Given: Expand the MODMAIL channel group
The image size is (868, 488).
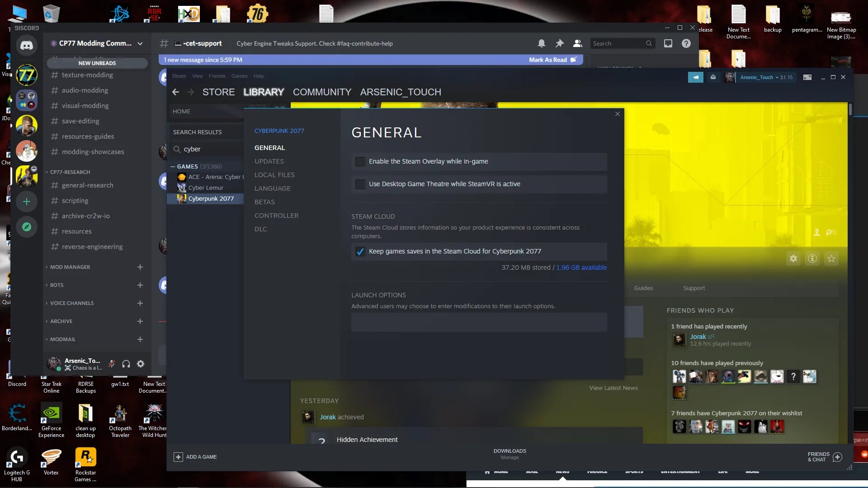Looking at the screenshot, I should pyautogui.click(x=62, y=339).
